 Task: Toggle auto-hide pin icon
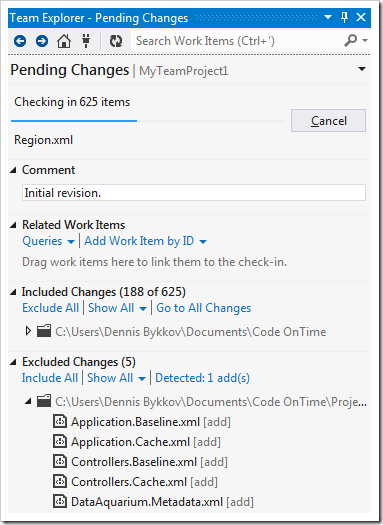(344, 17)
